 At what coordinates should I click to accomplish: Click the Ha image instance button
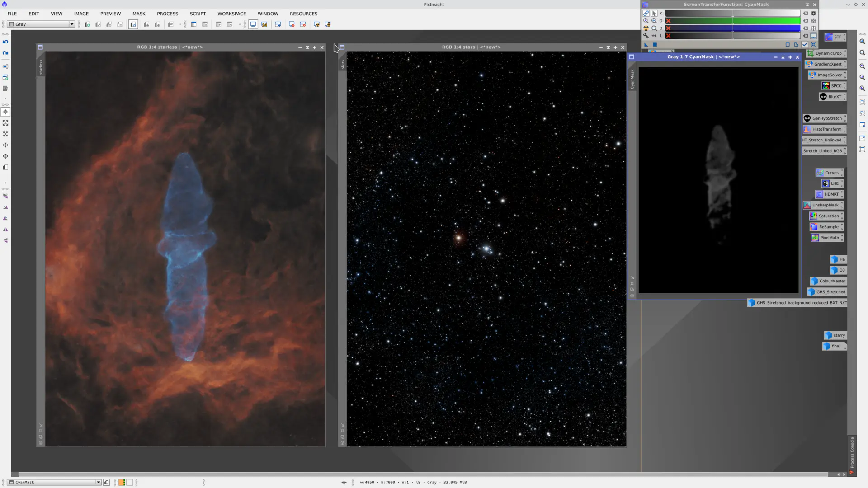pyautogui.click(x=839, y=259)
